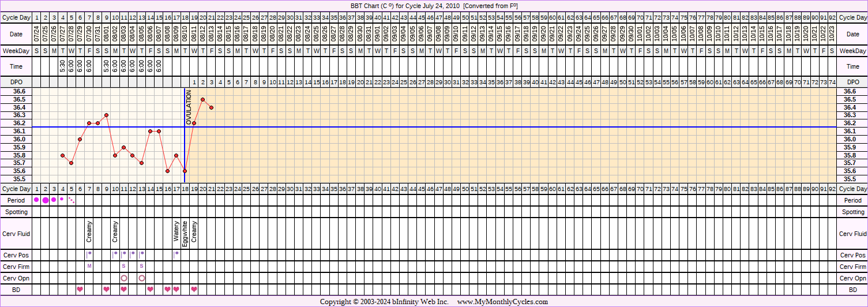
Task: Click the lowest temperature point on ovulation line
Action: [x=185, y=171]
